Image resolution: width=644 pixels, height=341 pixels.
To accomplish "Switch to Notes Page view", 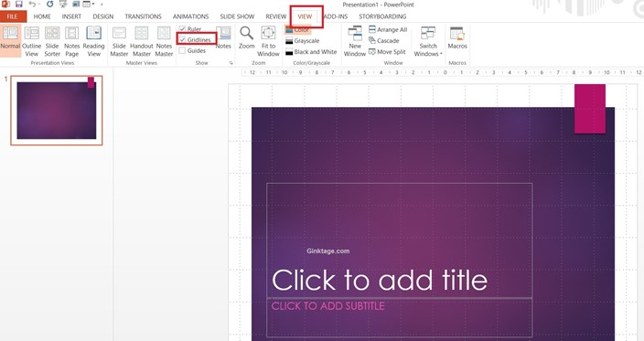I will click(72, 41).
